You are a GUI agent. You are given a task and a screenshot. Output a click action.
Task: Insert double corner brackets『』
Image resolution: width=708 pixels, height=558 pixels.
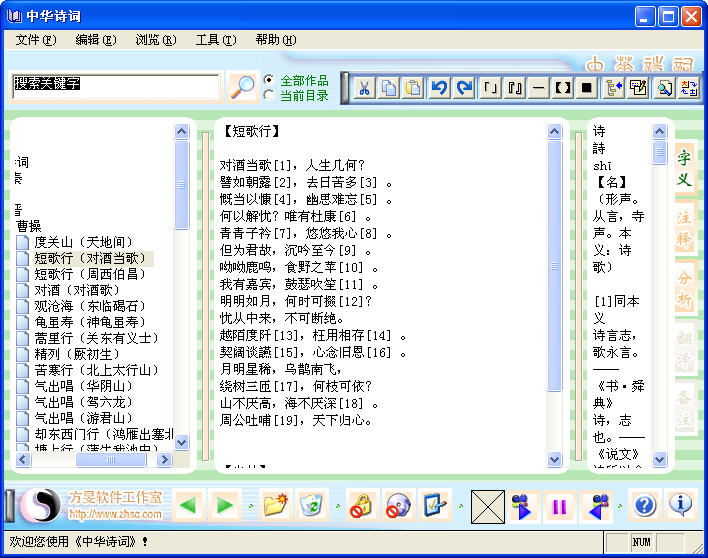click(514, 88)
